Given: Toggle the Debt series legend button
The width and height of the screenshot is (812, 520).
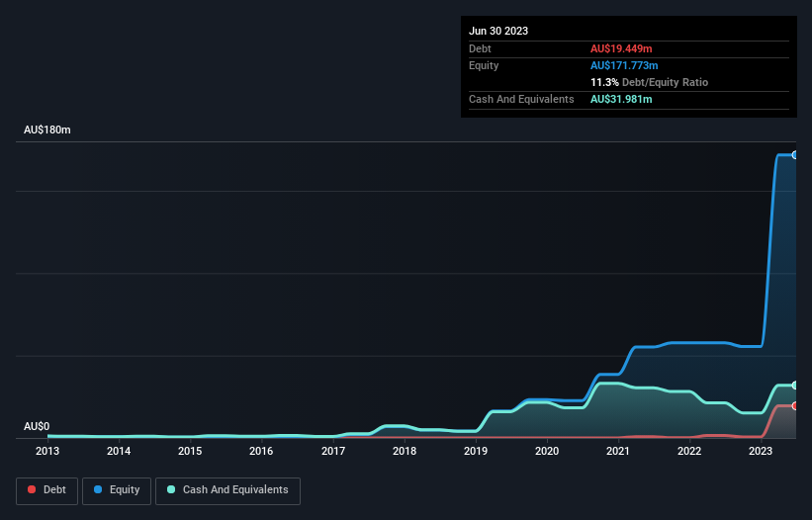Looking at the screenshot, I should tap(46, 490).
